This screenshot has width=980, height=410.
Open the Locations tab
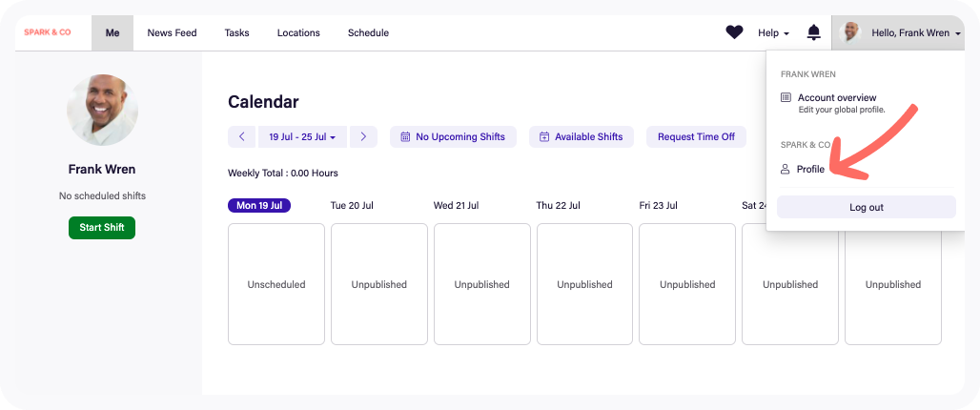(x=298, y=33)
